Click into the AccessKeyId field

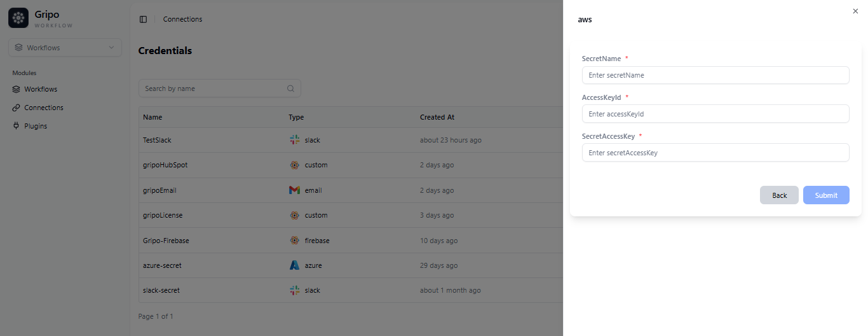[715, 114]
